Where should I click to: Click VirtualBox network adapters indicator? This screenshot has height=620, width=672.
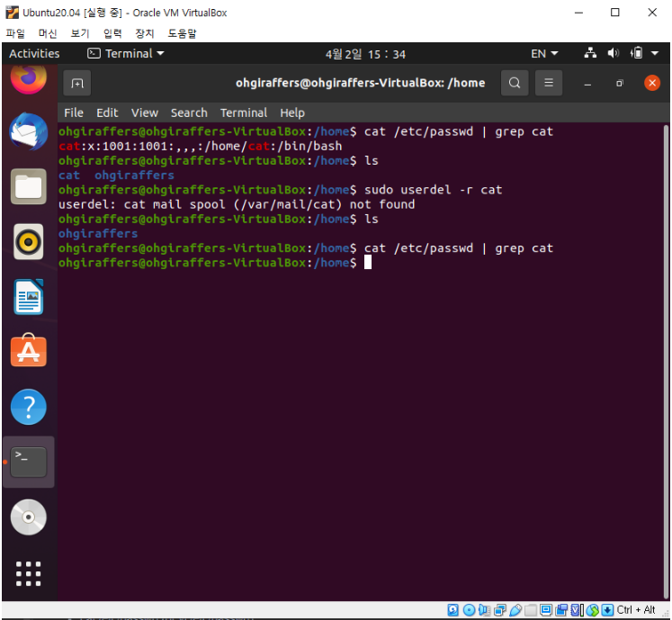tap(500, 610)
